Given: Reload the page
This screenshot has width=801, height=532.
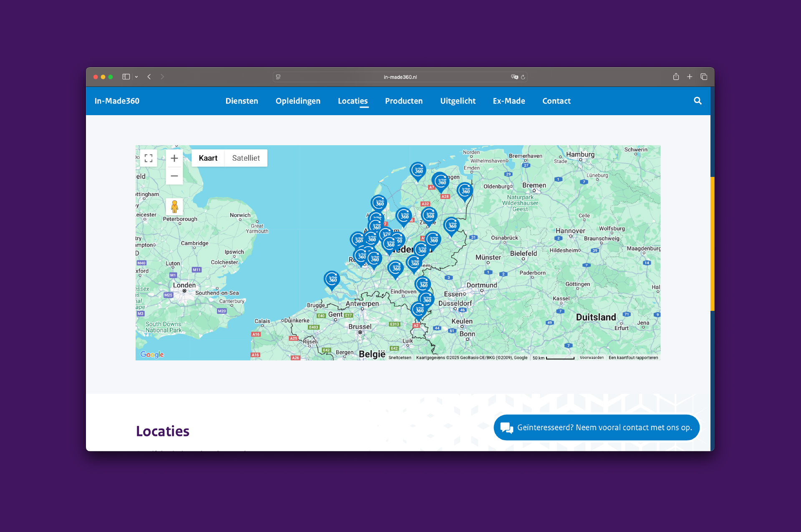Looking at the screenshot, I should pyautogui.click(x=523, y=77).
